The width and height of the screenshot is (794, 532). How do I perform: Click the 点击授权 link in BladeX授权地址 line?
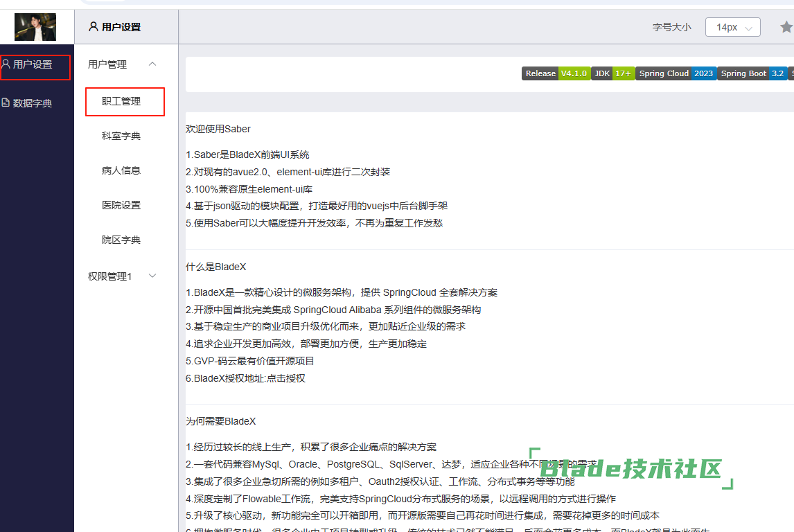tap(286, 379)
